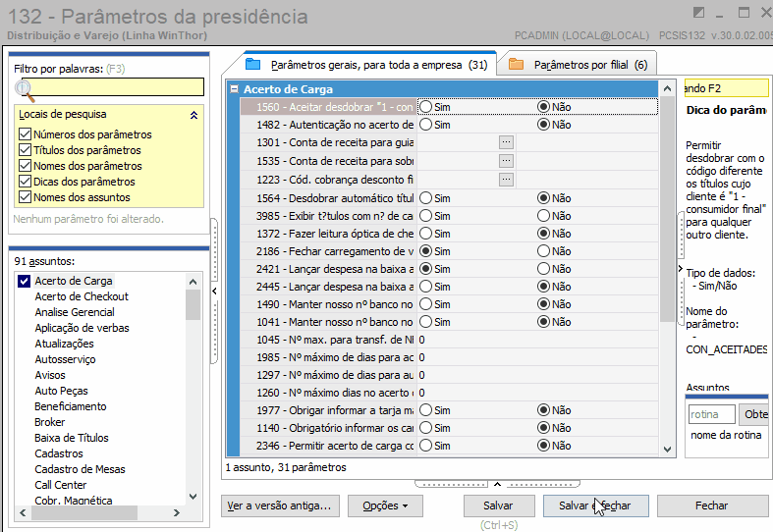Edit value of parameter 1260
Image resolution: width=773 pixels, height=532 pixels.
tap(537, 393)
